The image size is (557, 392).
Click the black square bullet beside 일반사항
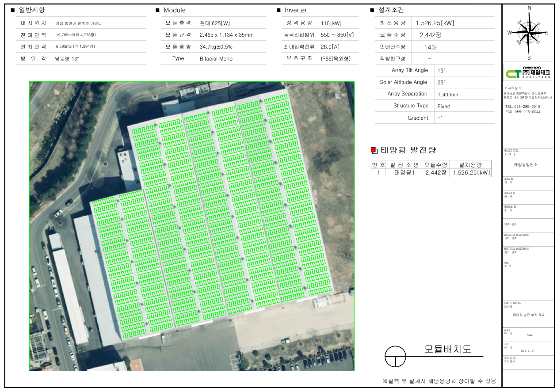12,10
